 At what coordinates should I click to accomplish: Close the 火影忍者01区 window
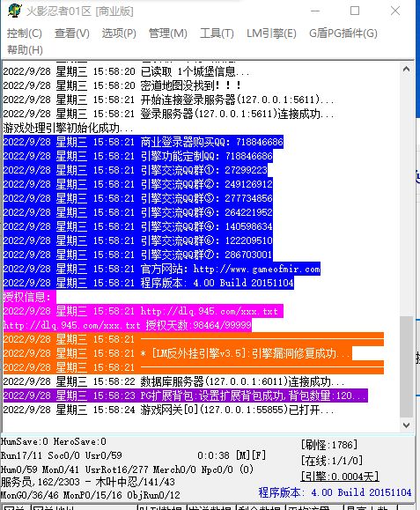point(395,11)
